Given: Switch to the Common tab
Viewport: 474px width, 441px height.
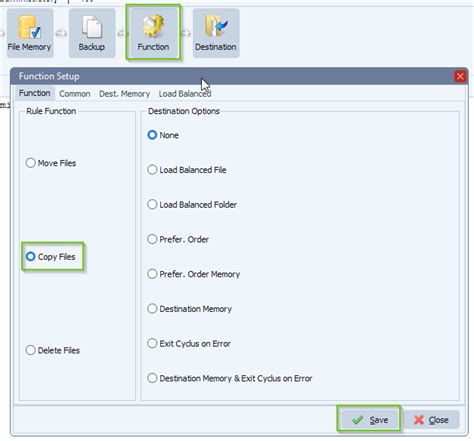Looking at the screenshot, I should tap(75, 94).
